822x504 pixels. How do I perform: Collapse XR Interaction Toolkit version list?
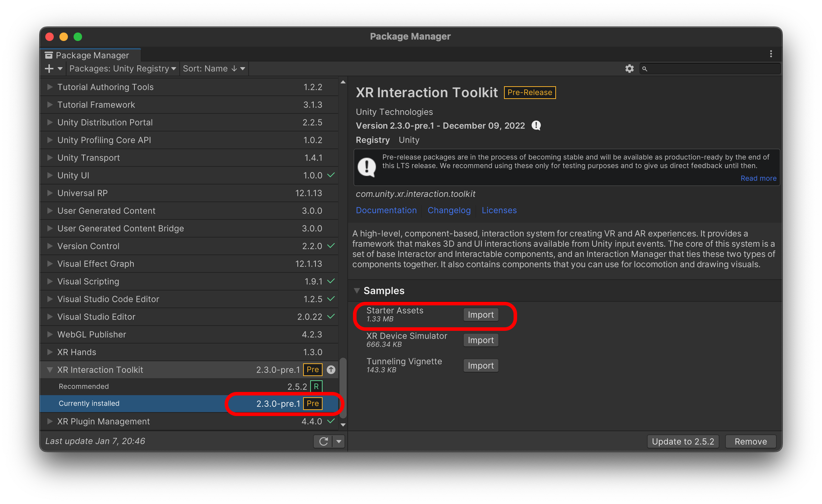(50, 370)
